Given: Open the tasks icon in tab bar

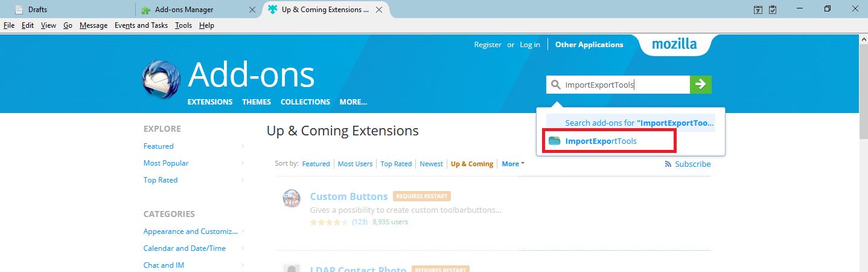Looking at the screenshot, I should tap(773, 10).
